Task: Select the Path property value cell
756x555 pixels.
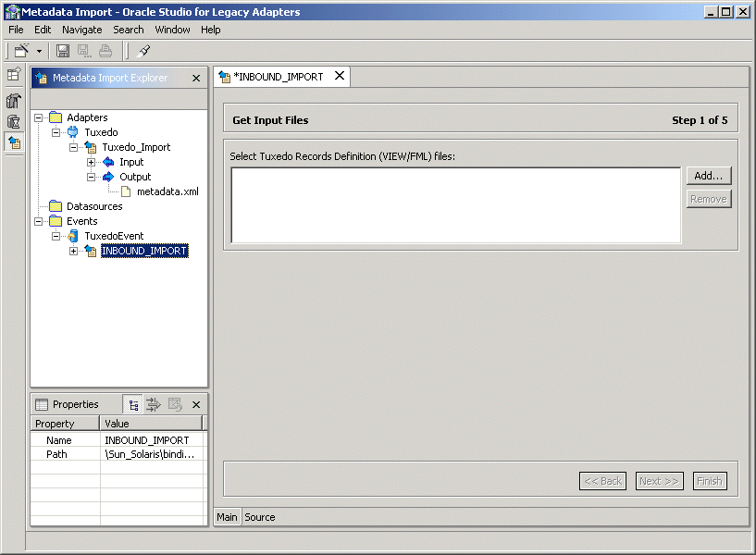Action: pyautogui.click(x=152, y=454)
